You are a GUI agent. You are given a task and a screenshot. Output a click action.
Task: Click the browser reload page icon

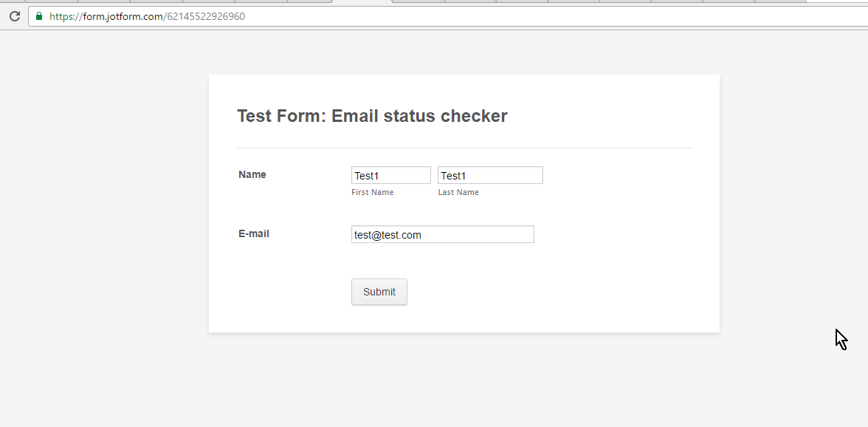[x=14, y=16]
